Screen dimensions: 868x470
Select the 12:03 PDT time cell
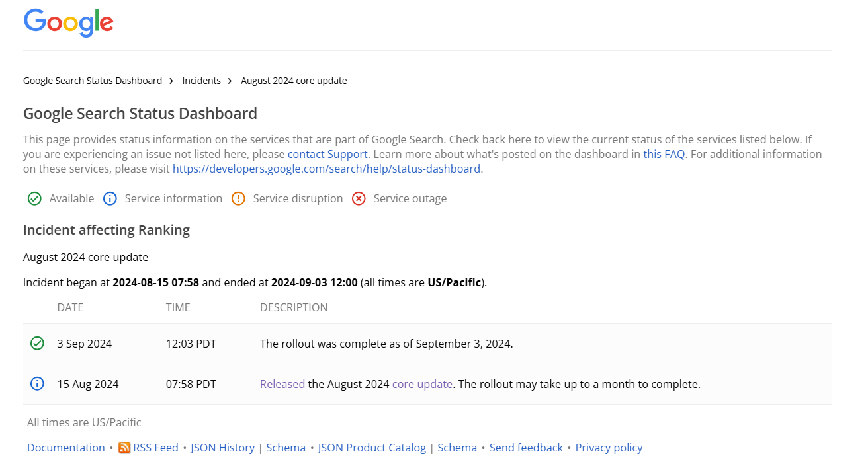191,344
